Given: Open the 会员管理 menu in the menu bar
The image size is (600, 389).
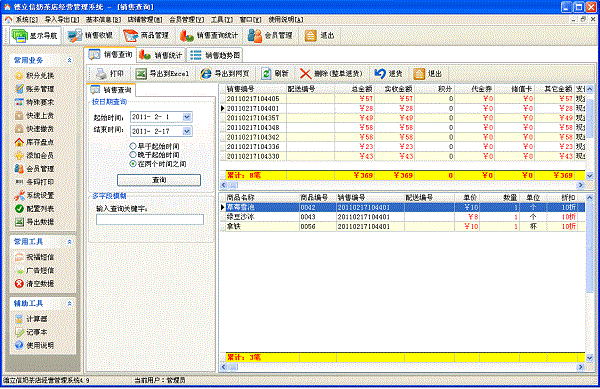Looking at the screenshot, I should (x=186, y=19).
